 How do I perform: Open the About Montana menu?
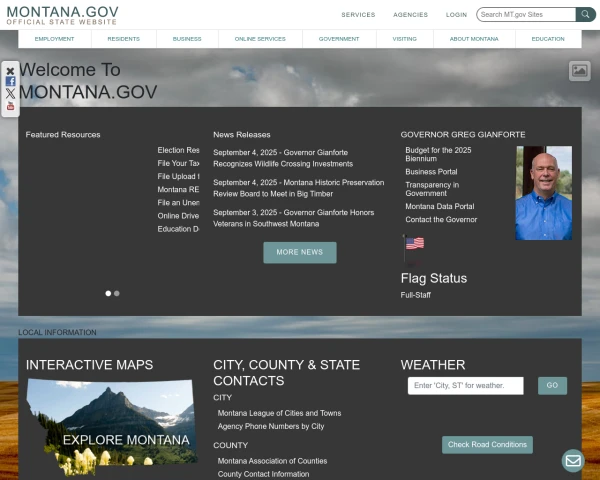(x=474, y=39)
